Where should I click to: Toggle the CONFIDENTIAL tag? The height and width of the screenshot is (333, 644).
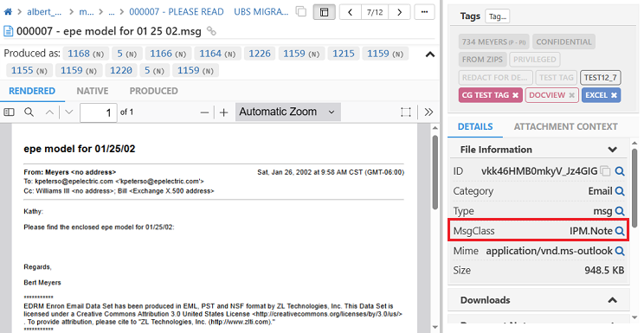pyautogui.click(x=563, y=42)
